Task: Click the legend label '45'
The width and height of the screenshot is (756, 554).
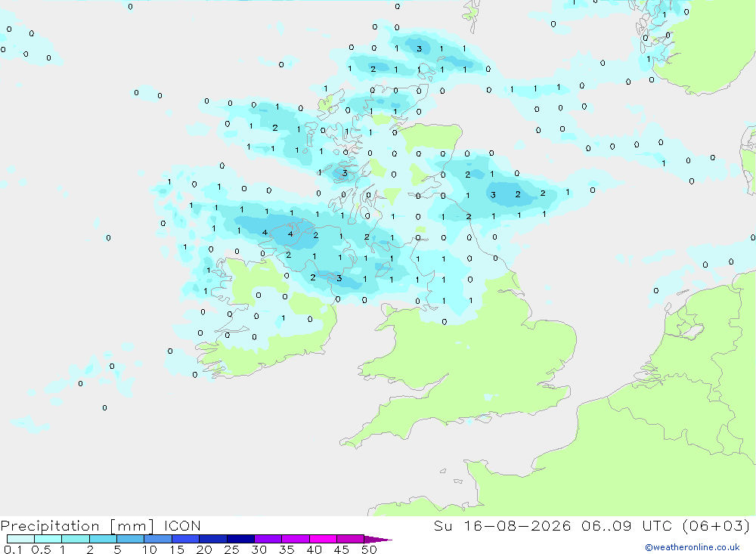Action: [342, 549]
